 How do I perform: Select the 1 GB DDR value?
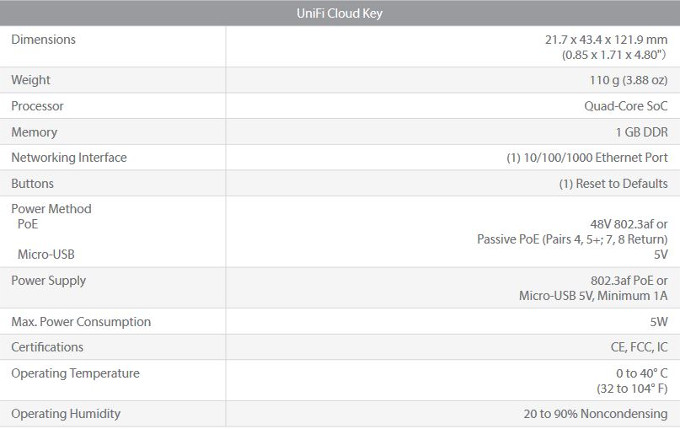pyautogui.click(x=641, y=132)
